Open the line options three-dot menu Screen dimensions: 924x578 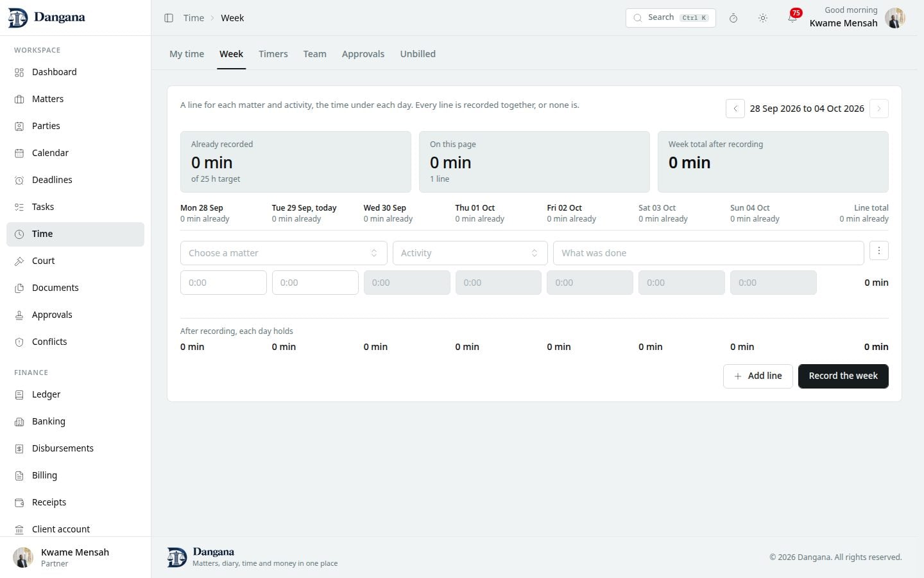[879, 250]
